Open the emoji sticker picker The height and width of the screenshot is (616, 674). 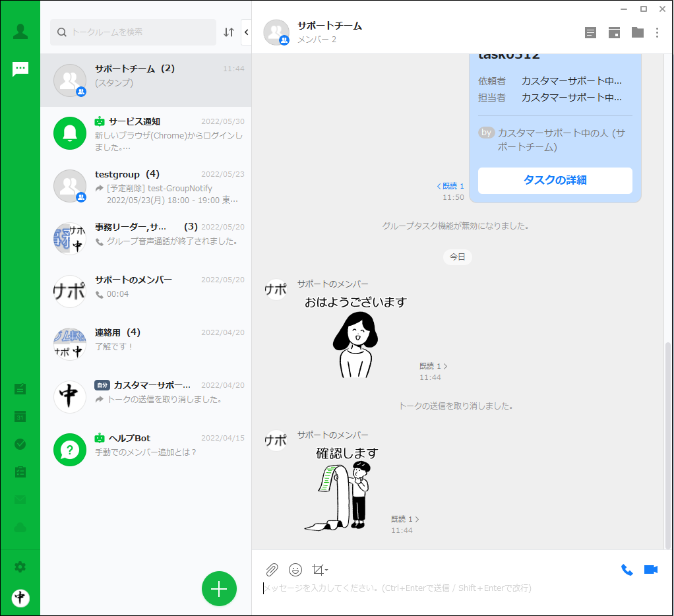point(295,570)
